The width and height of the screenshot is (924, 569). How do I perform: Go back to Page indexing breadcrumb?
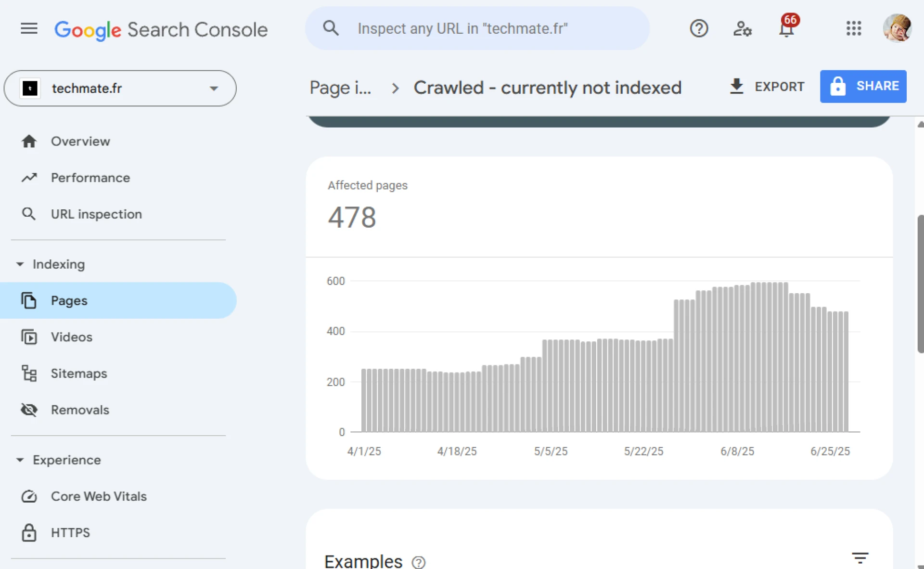[340, 88]
